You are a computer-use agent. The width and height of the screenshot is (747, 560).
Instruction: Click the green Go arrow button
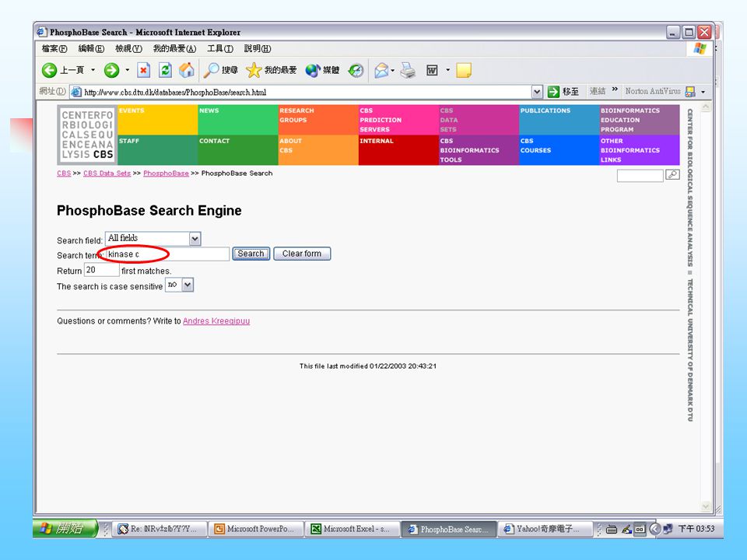click(x=553, y=92)
